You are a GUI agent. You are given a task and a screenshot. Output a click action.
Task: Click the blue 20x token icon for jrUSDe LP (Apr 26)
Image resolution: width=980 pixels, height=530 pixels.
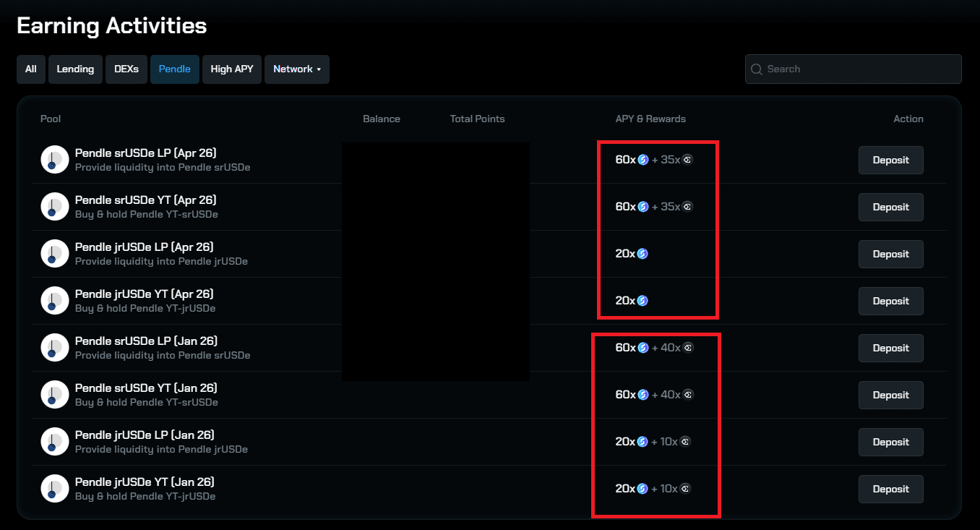642,254
